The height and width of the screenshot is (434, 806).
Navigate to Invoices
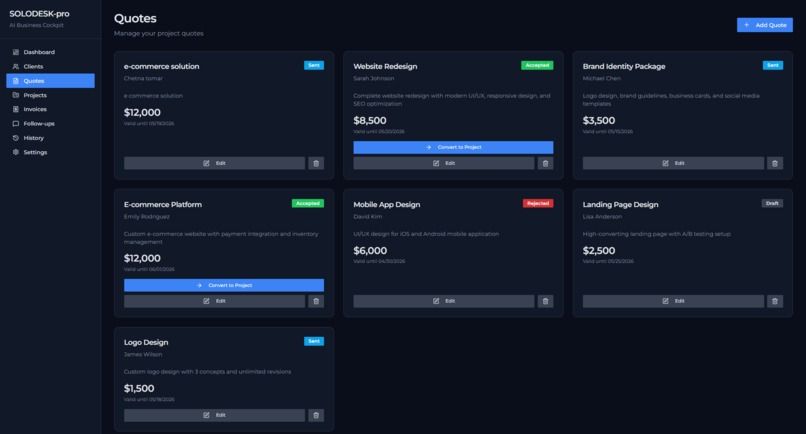click(50, 109)
